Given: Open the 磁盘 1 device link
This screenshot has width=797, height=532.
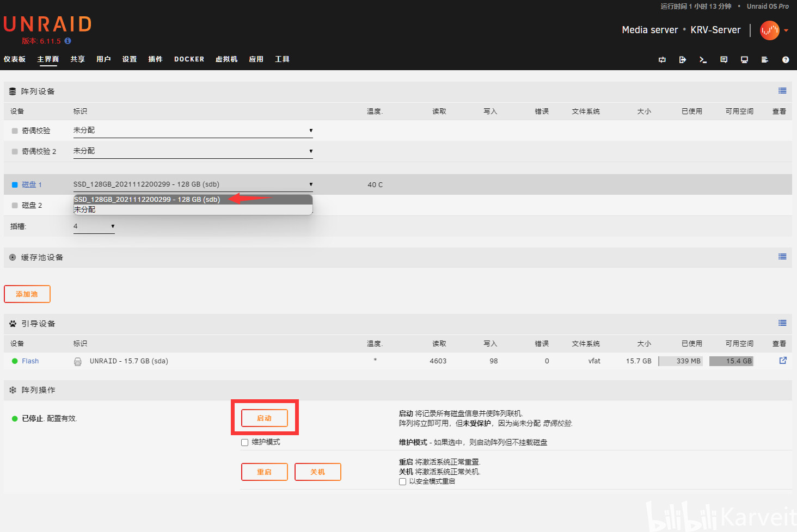Looking at the screenshot, I should [x=32, y=185].
